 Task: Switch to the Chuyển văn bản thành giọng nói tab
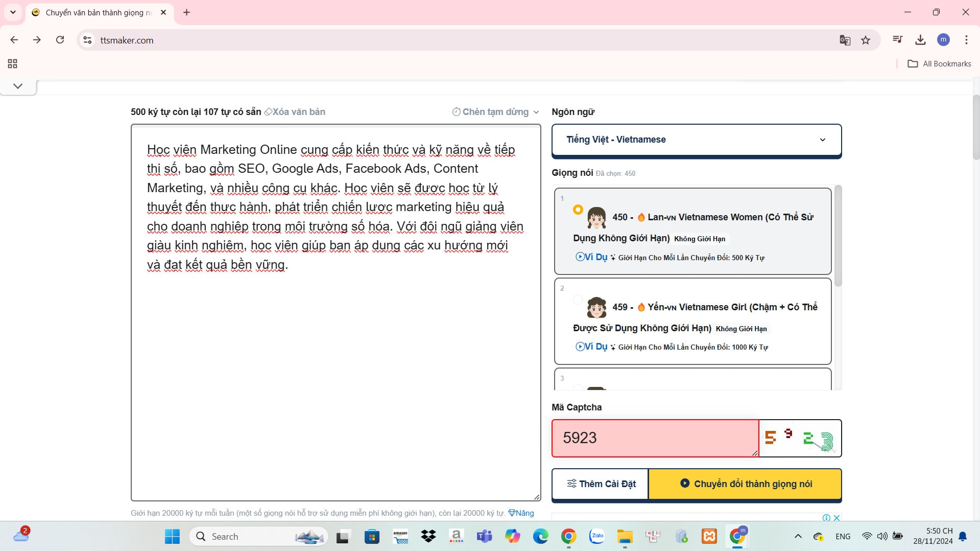point(100,12)
